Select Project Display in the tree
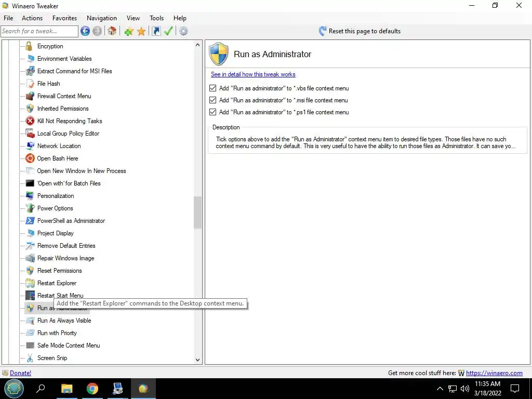The height and width of the screenshot is (399, 532). point(55,233)
